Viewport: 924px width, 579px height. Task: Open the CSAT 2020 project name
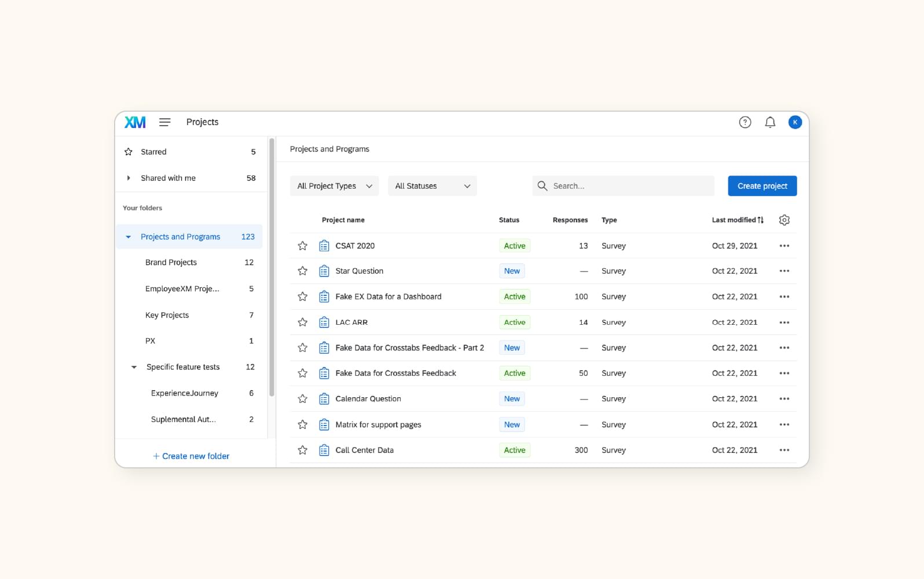355,246
